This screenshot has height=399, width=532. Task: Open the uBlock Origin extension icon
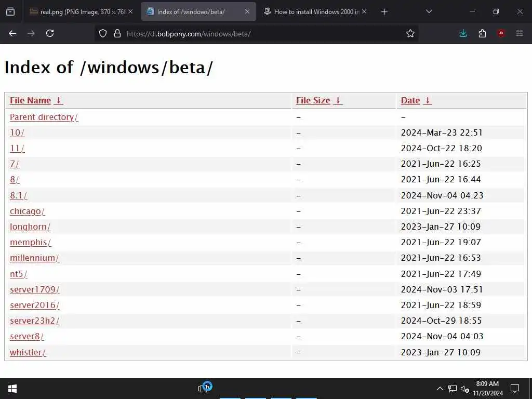(501, 33)
